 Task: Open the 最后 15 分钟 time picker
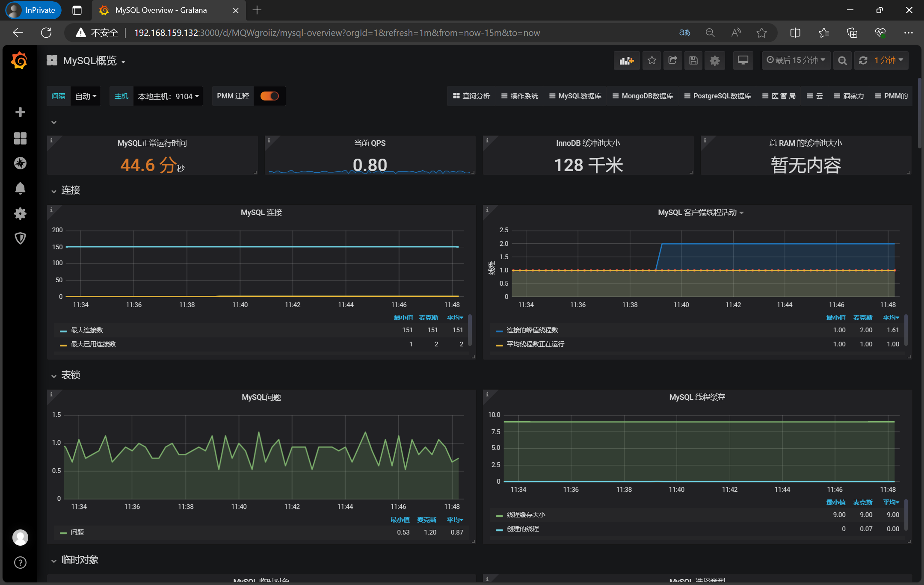point(796,60)
